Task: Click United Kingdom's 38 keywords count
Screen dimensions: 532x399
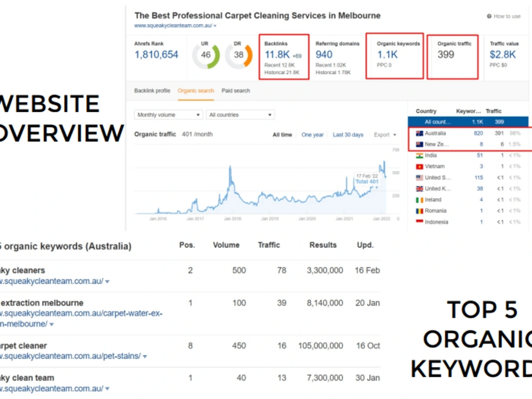Action: point(480,189)
